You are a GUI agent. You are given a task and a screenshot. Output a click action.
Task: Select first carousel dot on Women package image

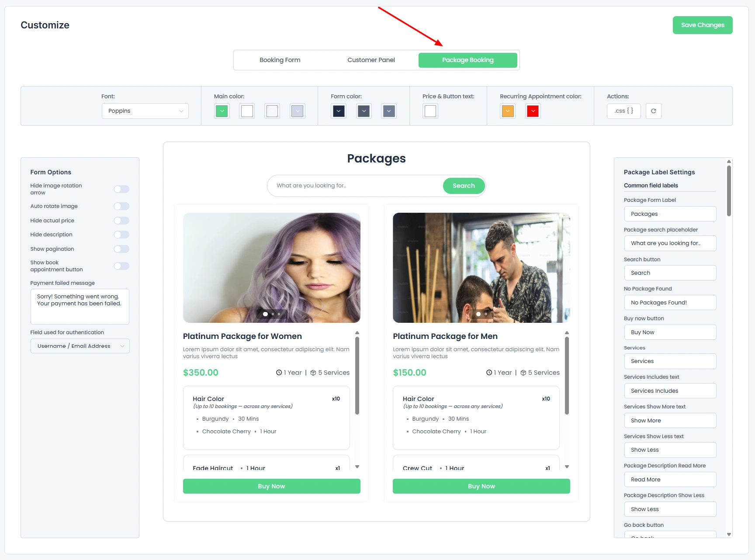click(265, 314)
